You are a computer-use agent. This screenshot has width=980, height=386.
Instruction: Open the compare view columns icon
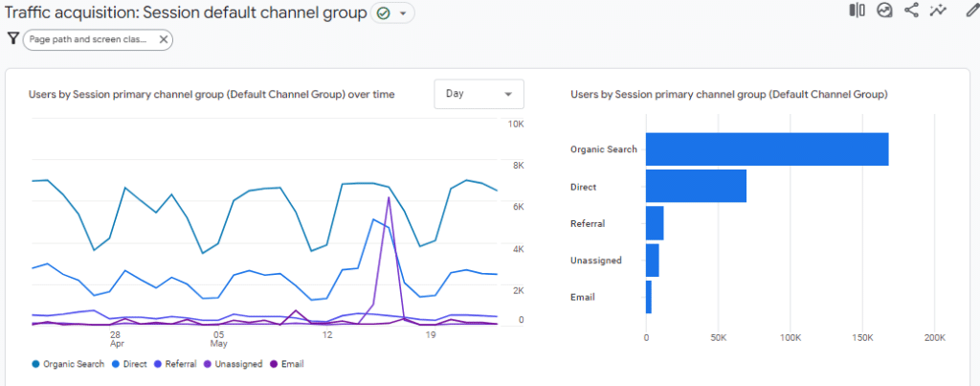857,11
